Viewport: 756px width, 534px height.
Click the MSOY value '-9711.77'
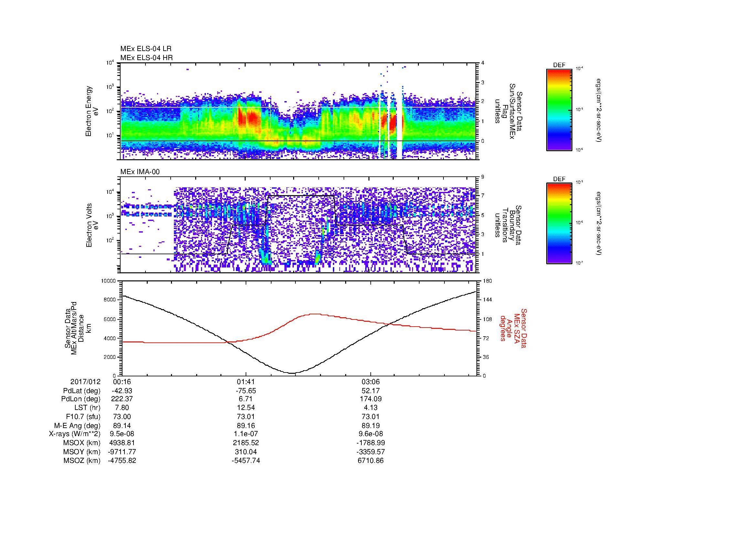pos(122,452)
